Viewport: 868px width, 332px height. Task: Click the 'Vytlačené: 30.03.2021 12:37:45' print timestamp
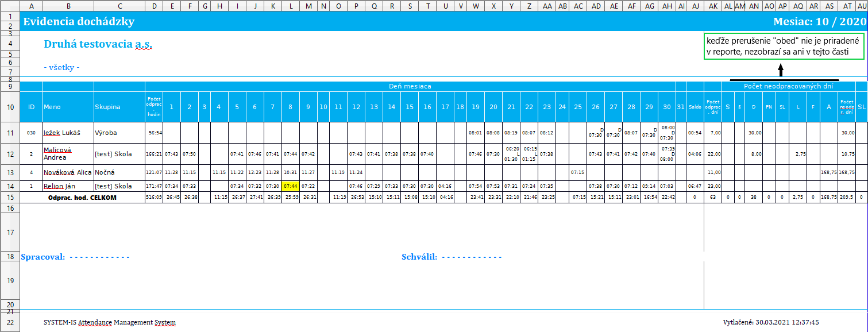771,322
